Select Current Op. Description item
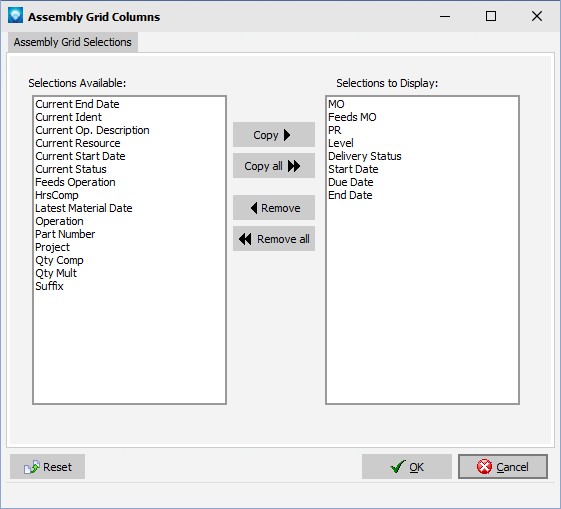Image resolution: width=561 pixels, height=509 pixels. click(92, 130)
